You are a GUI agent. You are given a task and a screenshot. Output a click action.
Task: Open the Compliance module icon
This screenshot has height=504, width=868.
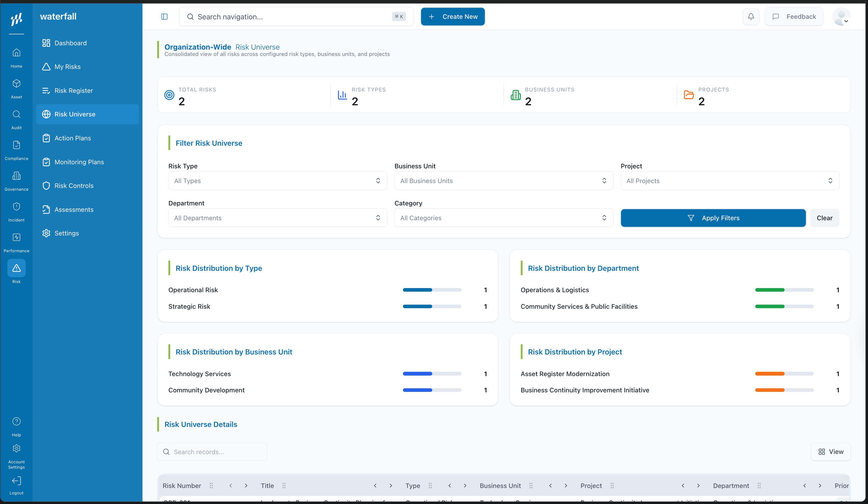pos(16,145)
